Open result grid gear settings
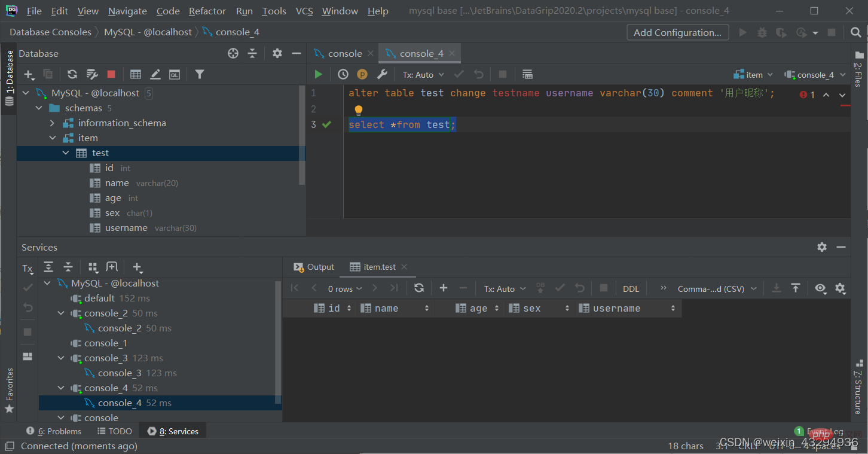Viewport: 868px width, 454px height. coord(840,288)
